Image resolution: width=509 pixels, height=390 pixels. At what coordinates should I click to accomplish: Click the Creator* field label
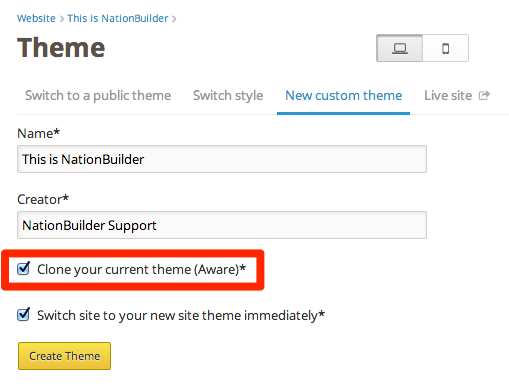[43, 199]
